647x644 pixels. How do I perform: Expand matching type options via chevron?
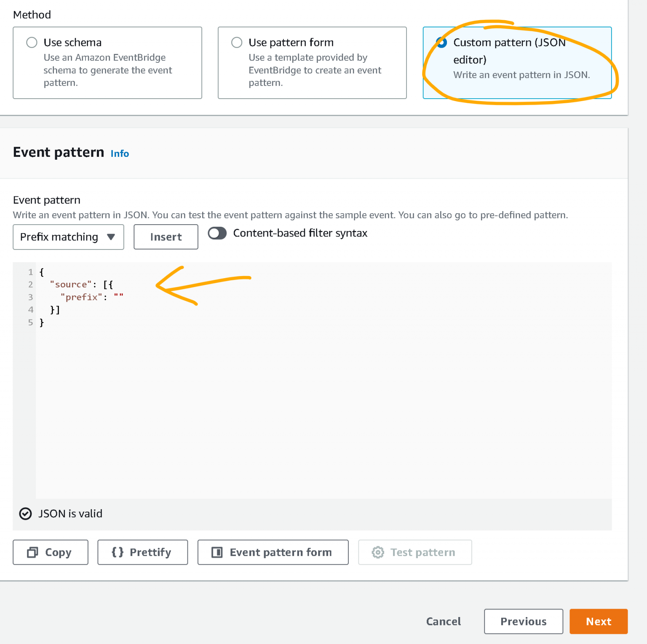click(x=111, y=237)
